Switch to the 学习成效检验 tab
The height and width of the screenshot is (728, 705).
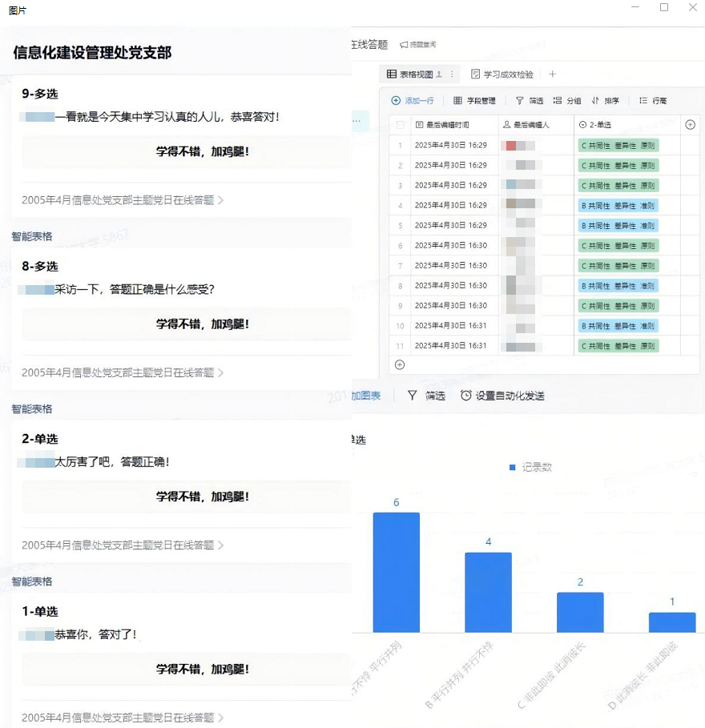pos(502,74)
